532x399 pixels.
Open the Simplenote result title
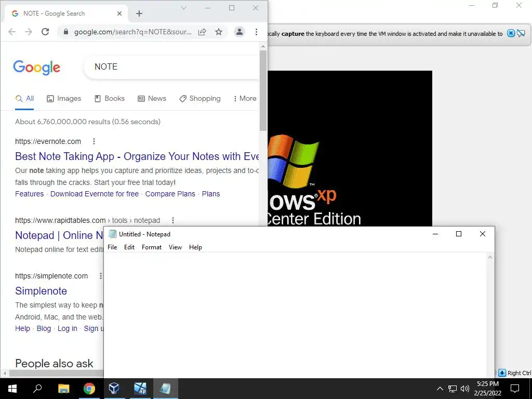tap(41, 291)
